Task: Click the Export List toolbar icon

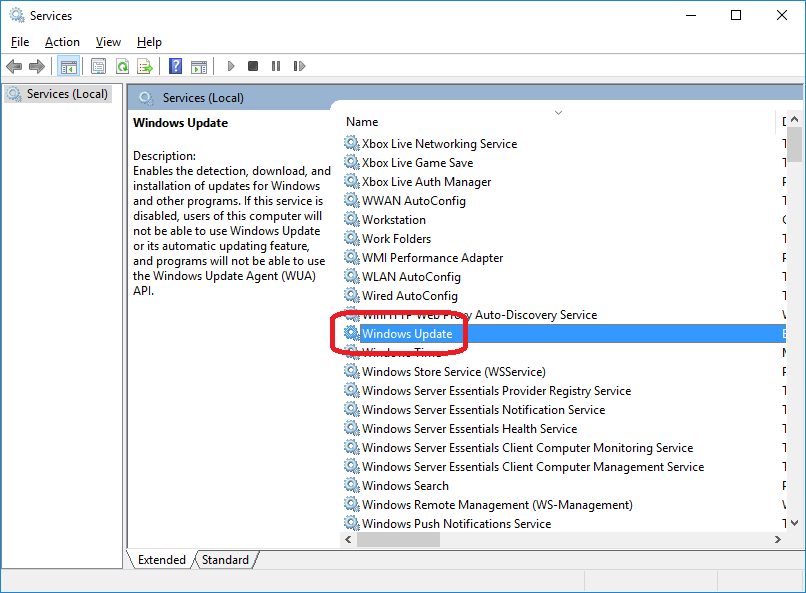Action: pos(145,66)
